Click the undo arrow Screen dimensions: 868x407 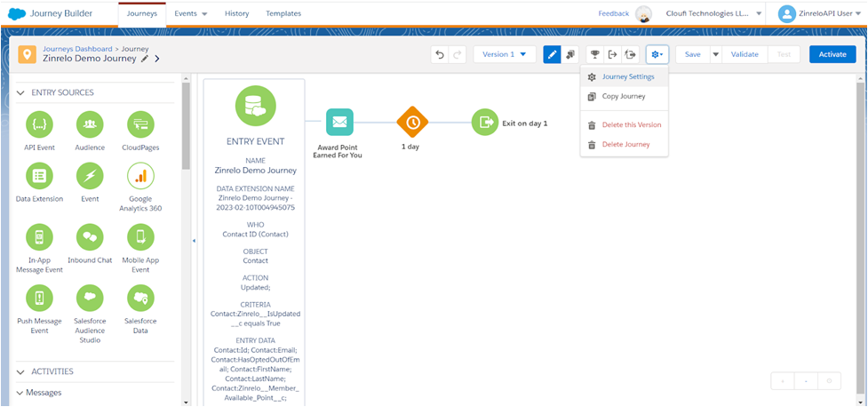pyautogui.click(x=440, y=54)
